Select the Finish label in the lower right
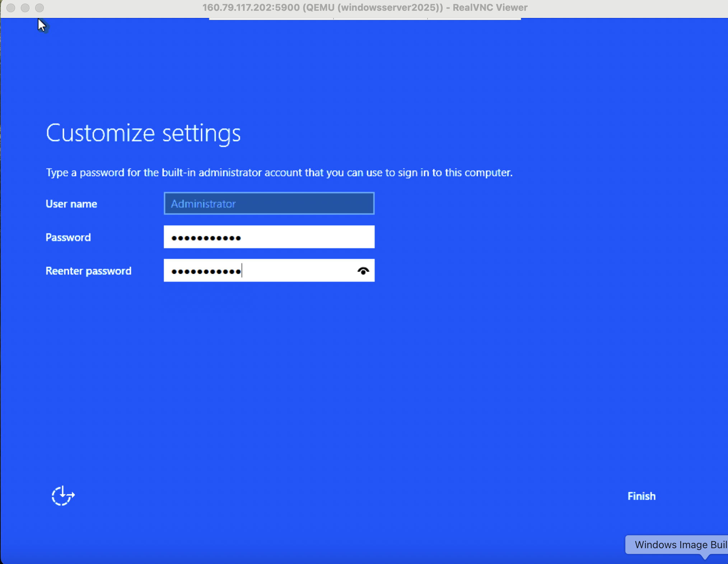 click(x=641, y=496)
